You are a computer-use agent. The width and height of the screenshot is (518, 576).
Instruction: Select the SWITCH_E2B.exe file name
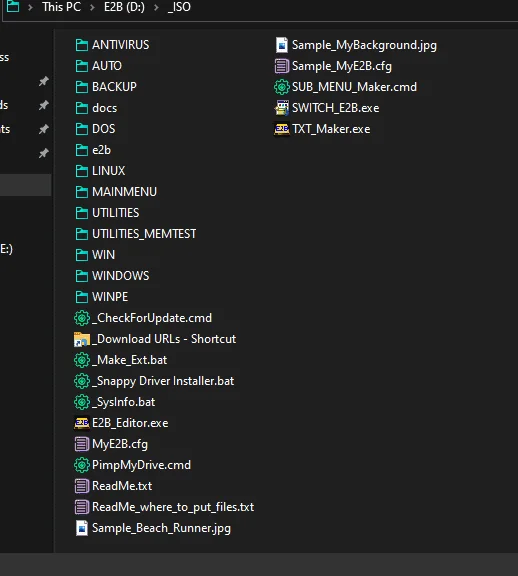click(335, 108)
